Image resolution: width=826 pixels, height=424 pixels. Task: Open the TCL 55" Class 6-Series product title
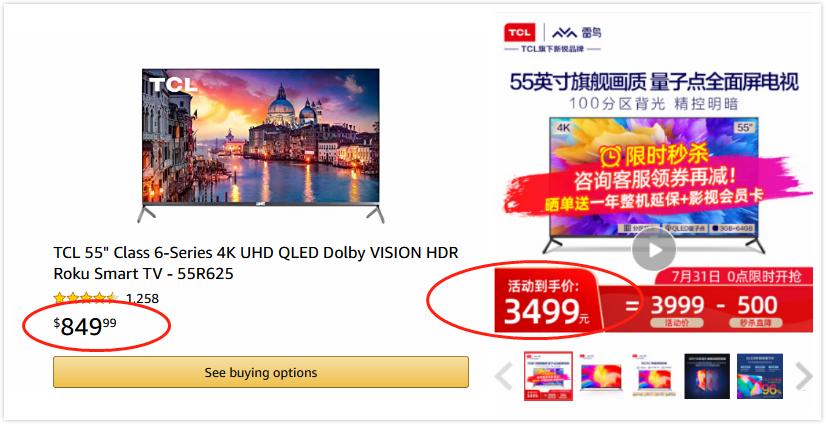256,263
